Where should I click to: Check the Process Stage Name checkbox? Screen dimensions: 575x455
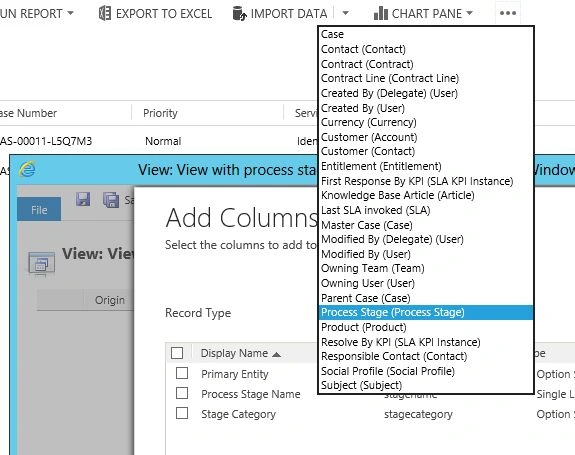tap(182, 393)
